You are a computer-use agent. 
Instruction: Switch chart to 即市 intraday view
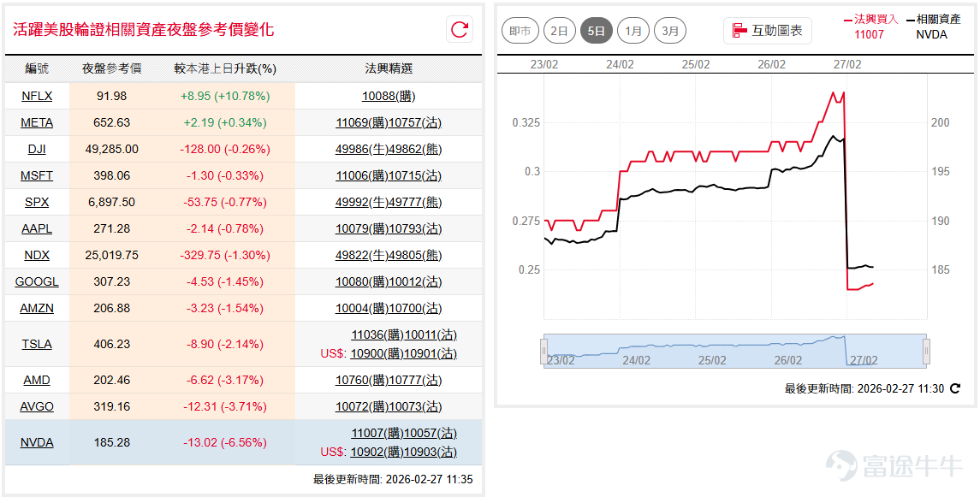[520, 31]
